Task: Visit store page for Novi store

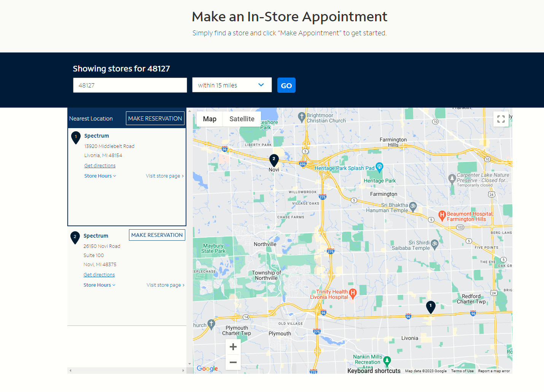Action: tap(165, 285)
